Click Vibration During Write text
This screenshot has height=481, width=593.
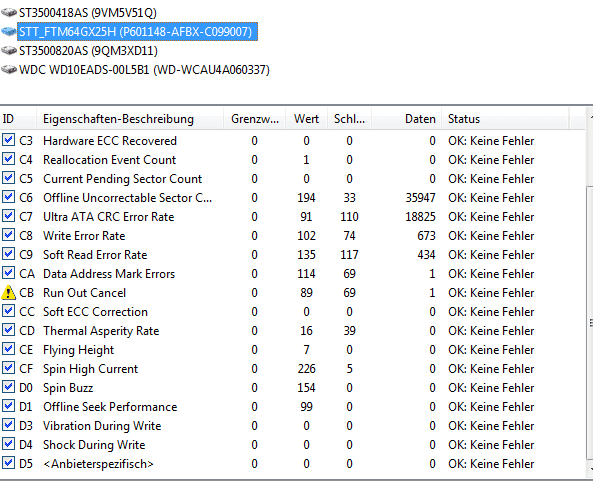102,426
